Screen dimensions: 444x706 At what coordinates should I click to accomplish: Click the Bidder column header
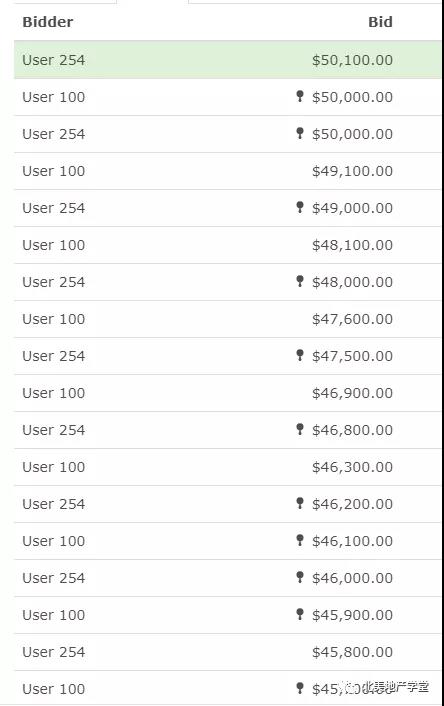pyautogui.click(x=48, y=22)
